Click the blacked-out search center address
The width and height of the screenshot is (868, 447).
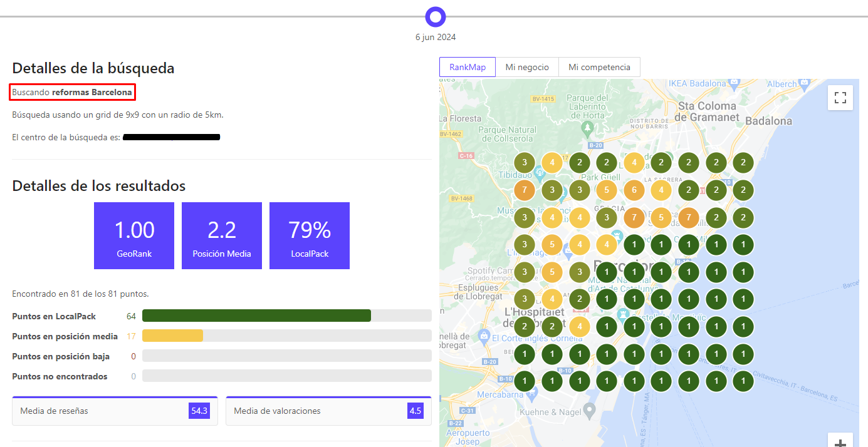click(x=171, y=136)
